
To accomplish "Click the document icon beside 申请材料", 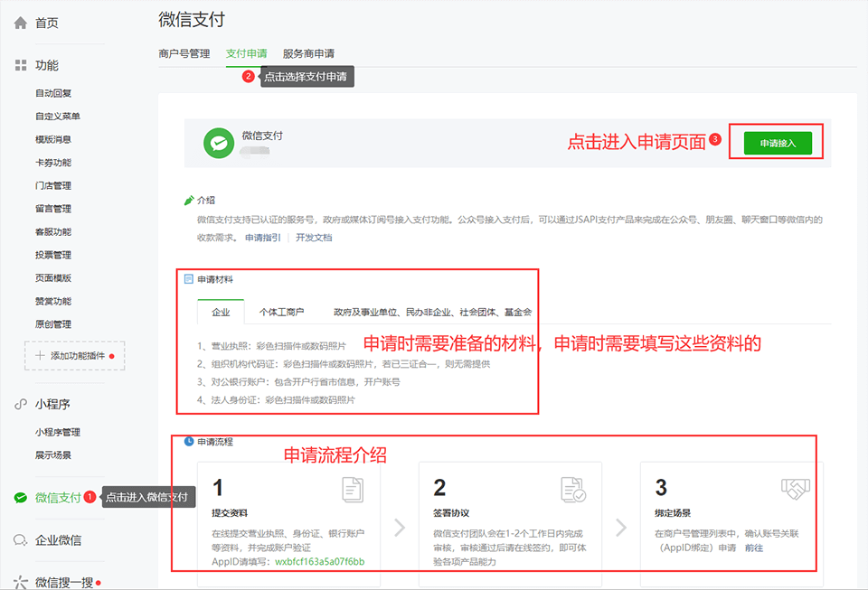I will point(189,279).
